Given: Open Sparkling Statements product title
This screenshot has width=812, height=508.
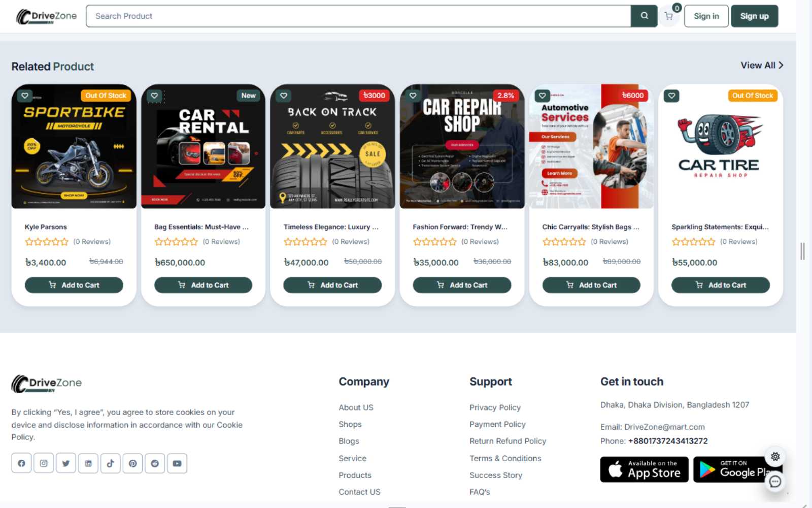Looking at the screenshot, I should coord(720,227).
